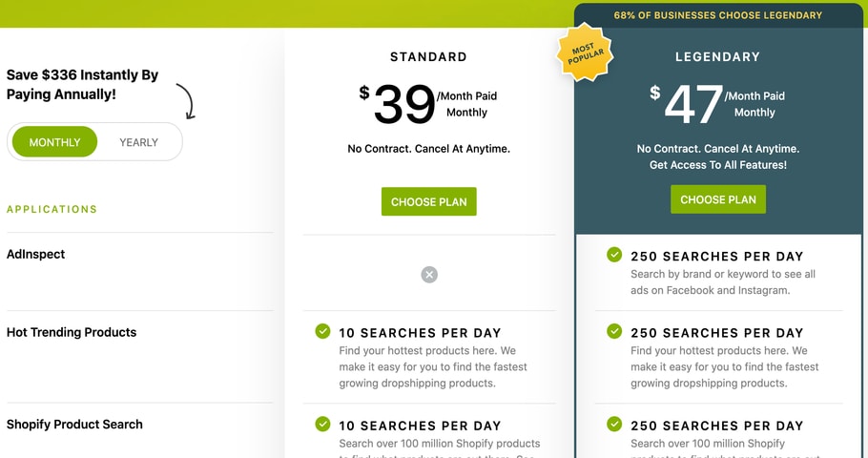The width and height of the screenshot is (868, 458).
Task: Click the Hot Trending Products feature label
Action: pyautogui.click(x=72, y=332)
